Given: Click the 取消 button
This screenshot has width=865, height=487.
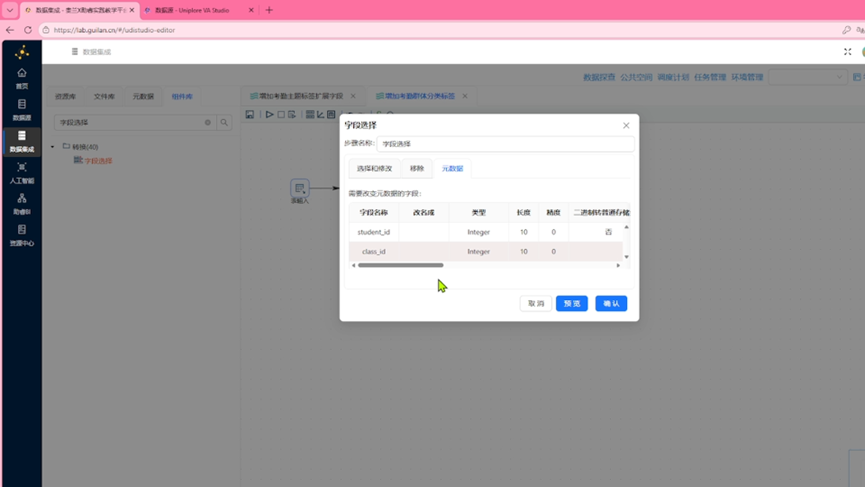Looking at the screenshot, I should pyautogui.click(x=536, y=303).
